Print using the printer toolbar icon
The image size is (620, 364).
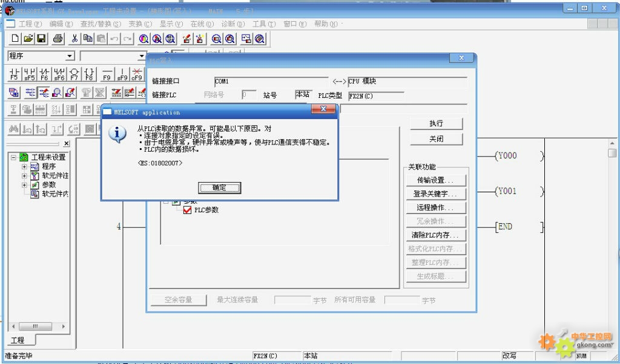58,38
